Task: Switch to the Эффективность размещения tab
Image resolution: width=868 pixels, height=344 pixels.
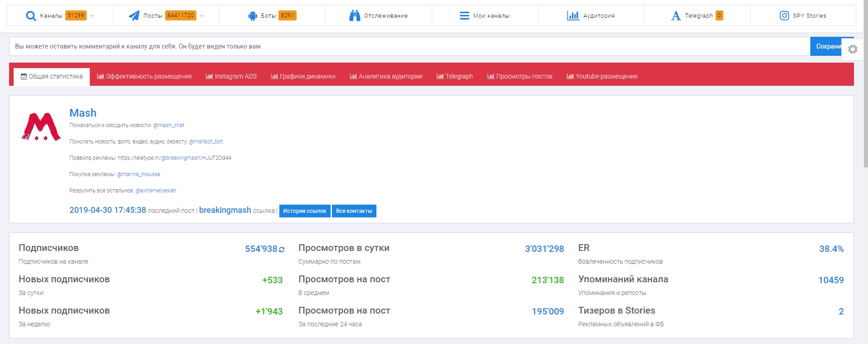Action: coord(144,76)
